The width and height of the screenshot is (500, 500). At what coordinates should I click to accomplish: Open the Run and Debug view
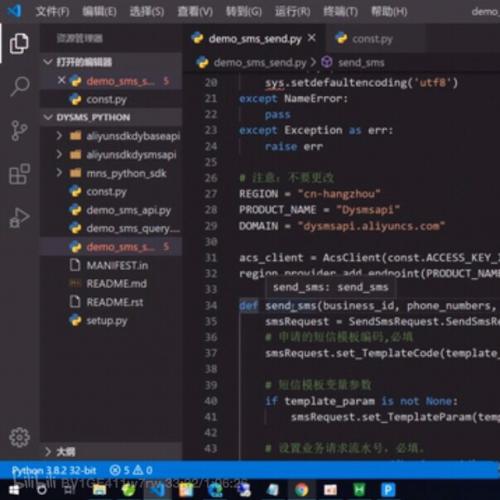tap(19, 218)
